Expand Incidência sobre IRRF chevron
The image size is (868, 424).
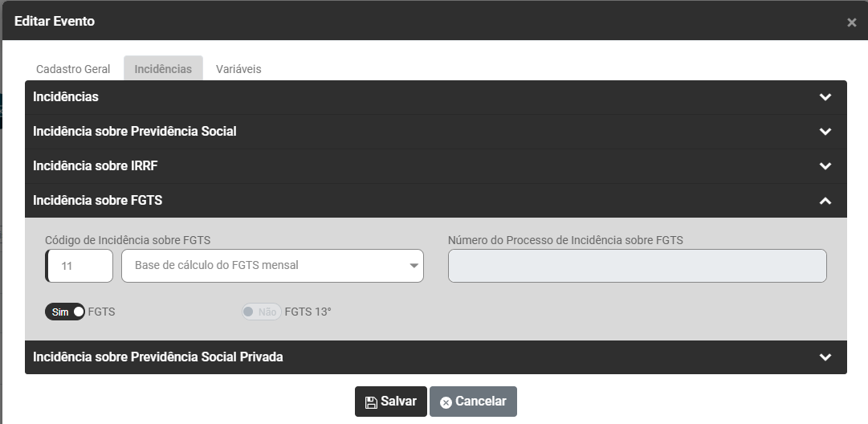[825, 166]
